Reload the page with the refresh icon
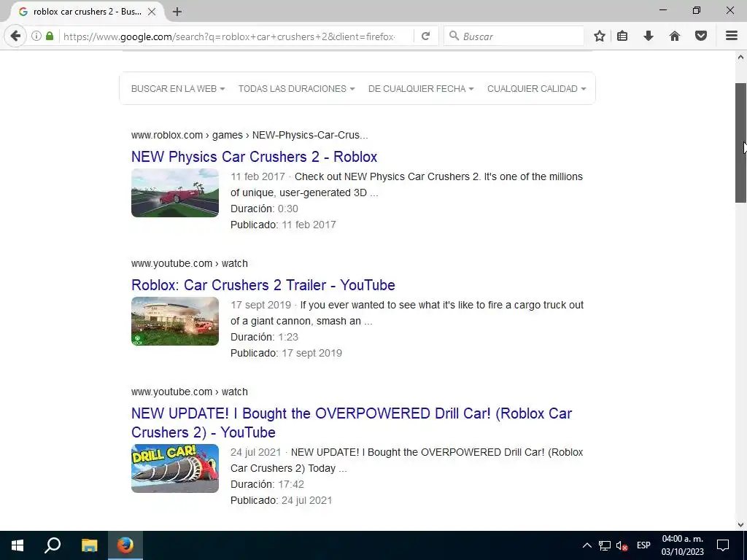The height and width of the screenshot is (560, 747). point(426,36)
